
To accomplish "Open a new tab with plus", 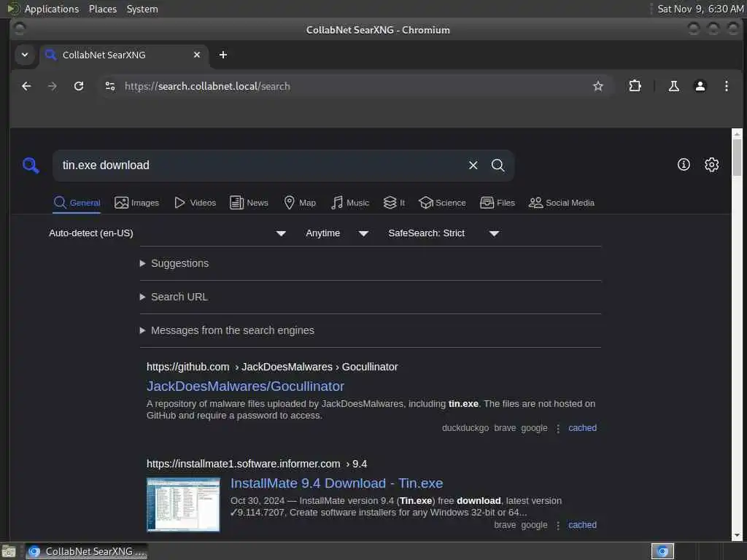I will pyautogui.click(x=223, y=55).
